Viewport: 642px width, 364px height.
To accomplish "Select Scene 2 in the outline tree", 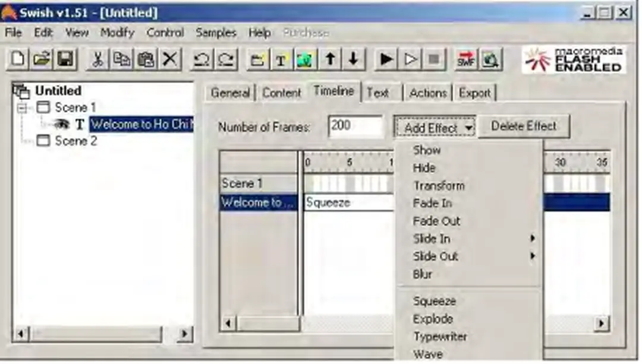I will point(75,141).
